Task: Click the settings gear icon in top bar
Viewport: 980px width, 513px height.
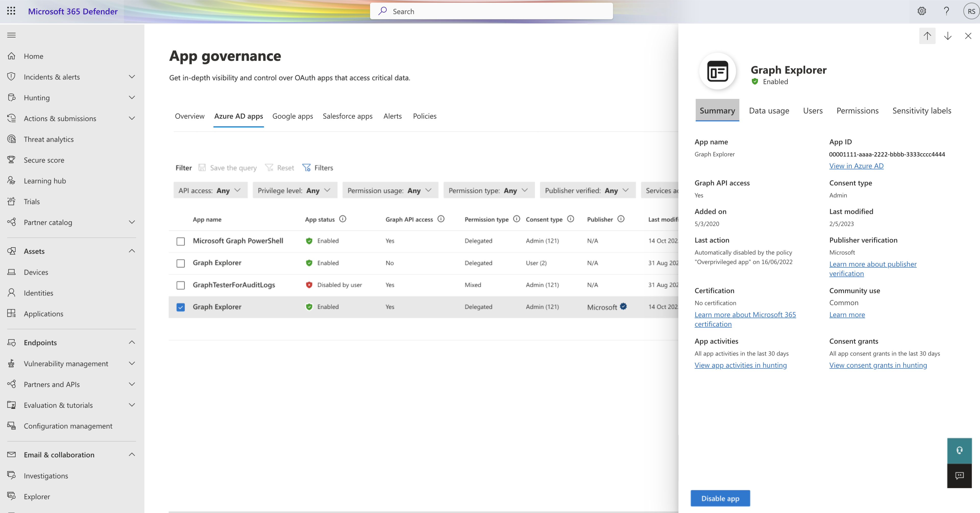Action: point(921,11)
